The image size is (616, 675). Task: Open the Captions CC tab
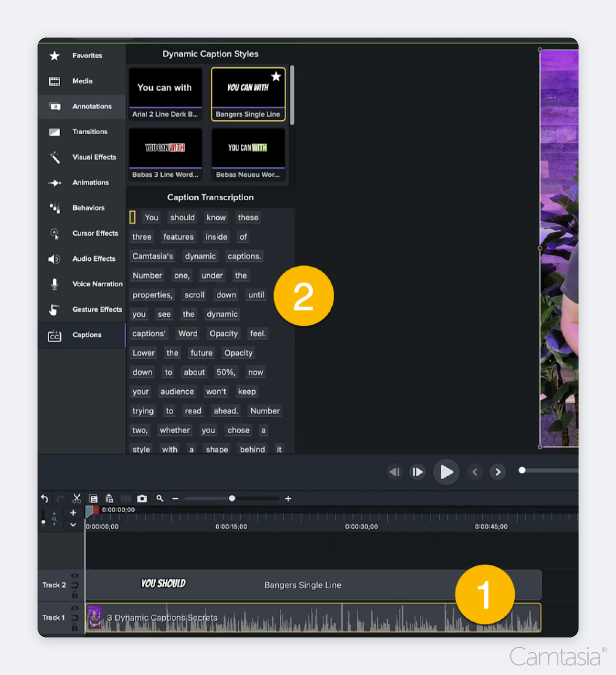point(82,335)
